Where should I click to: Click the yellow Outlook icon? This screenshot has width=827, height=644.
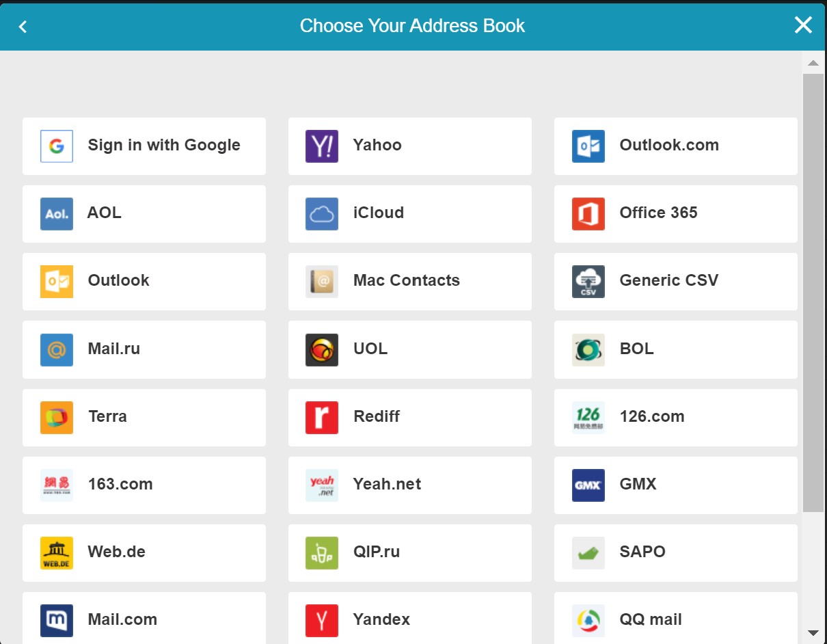pyautogui.click(x=57, y=282)
